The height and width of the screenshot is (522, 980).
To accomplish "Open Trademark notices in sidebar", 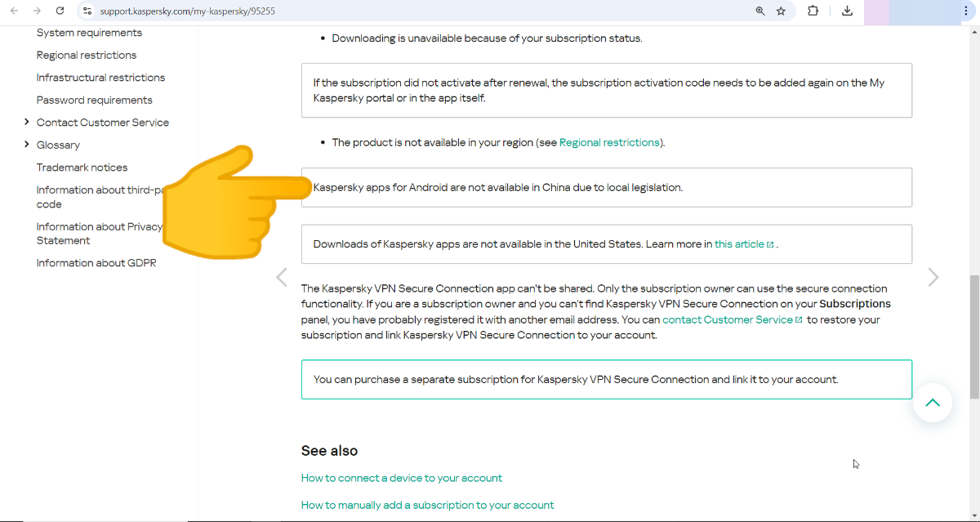I will [82, 167].
